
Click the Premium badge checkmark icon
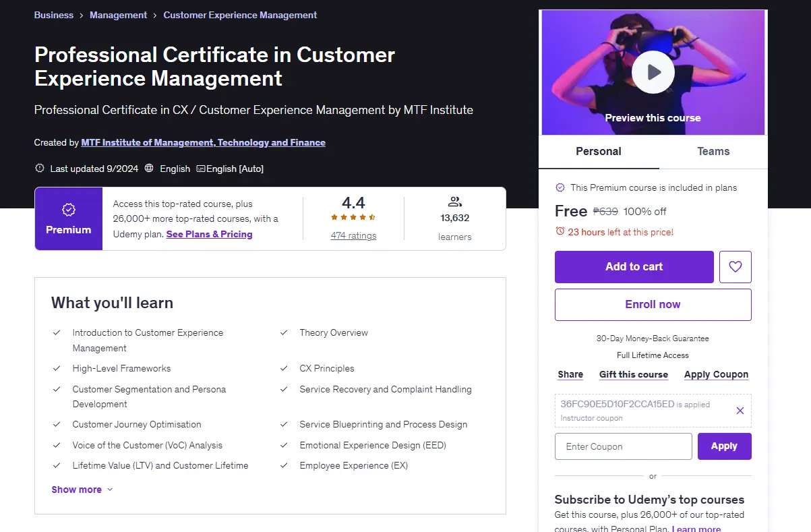(68, 210)
